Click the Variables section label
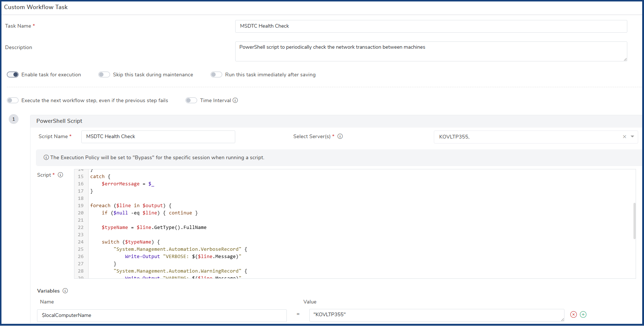The width and height of the screenshot is (644, 326). pos(48,291)
